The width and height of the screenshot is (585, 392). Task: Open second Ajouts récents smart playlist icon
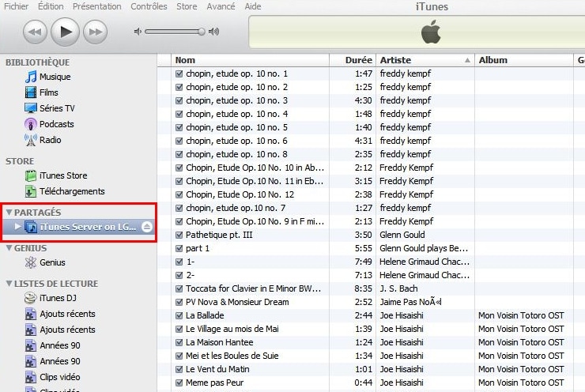(x=31, y=330)
